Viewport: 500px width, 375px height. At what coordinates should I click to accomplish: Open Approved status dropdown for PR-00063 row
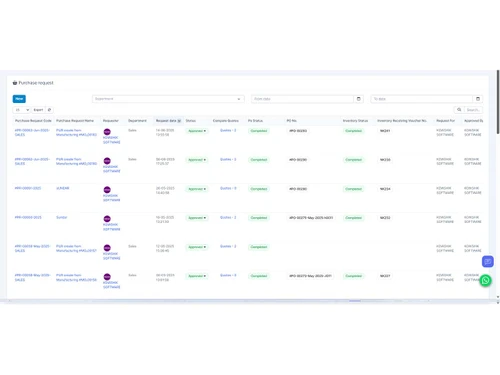pyautogui.click(x=197, y=131)
